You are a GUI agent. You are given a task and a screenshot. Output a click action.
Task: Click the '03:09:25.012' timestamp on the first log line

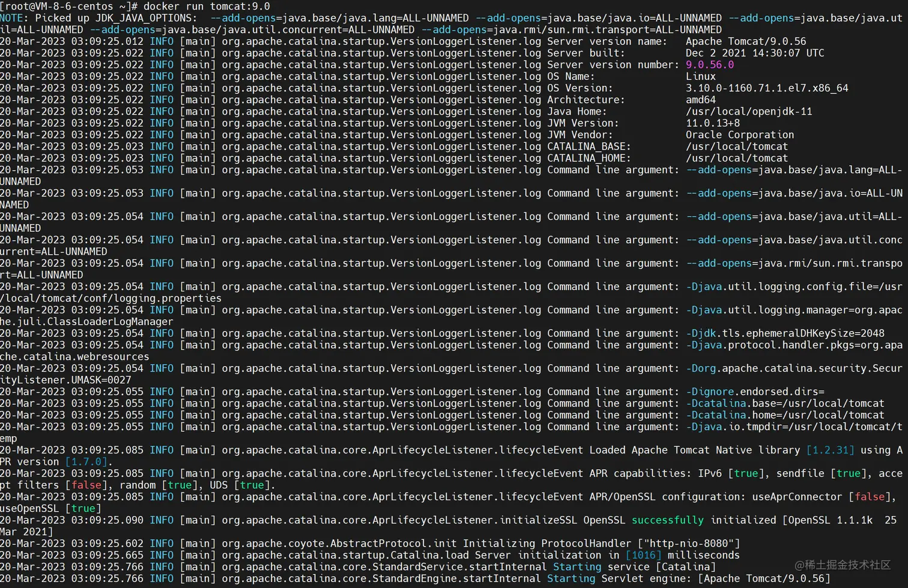coord(107,41)
